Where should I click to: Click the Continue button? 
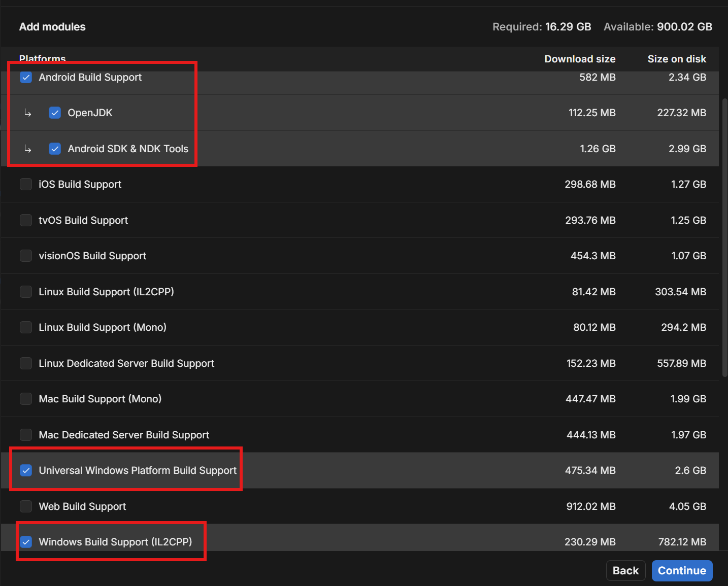point(682,571)
